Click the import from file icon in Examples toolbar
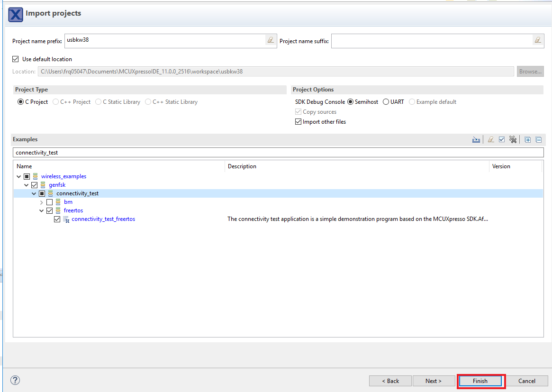552x392 pixels. click(476, 139)
